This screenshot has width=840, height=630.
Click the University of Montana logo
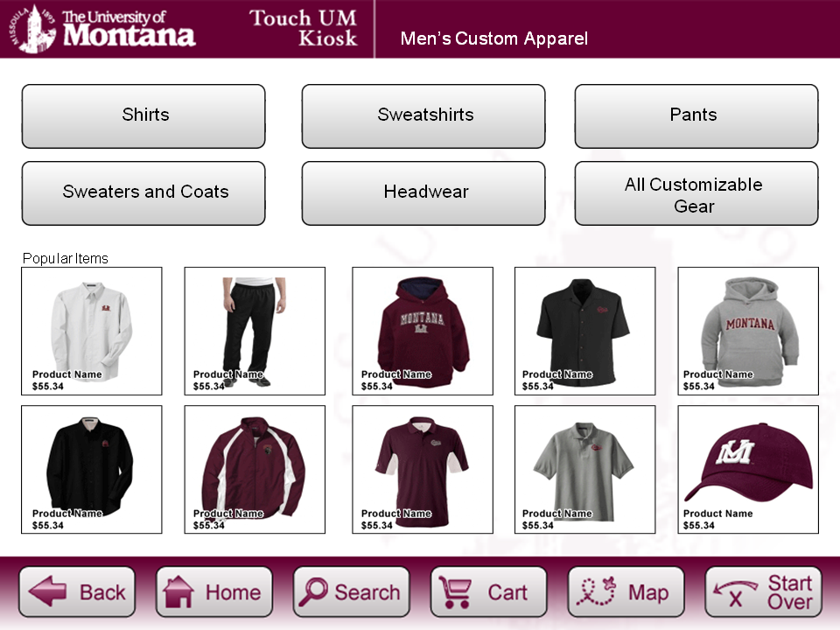[101, 29]
